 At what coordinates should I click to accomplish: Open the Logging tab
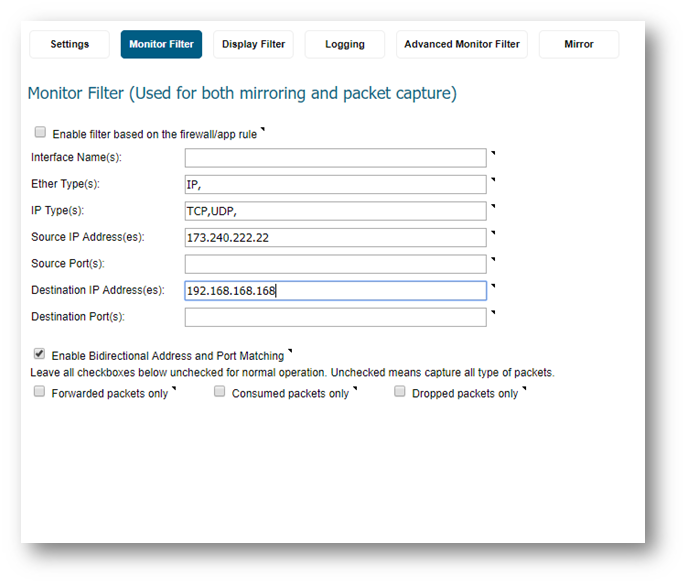[x=345, y=44]
